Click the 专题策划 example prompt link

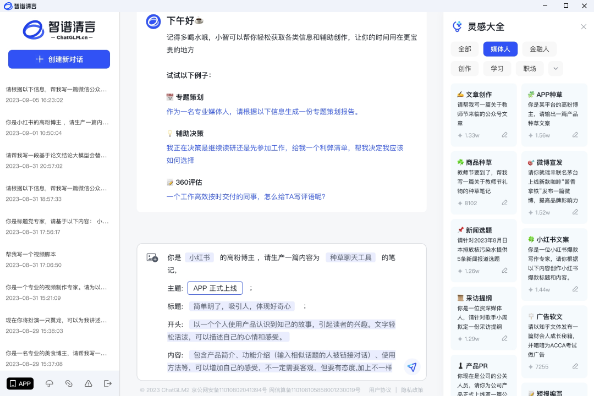tap(263, 111)
